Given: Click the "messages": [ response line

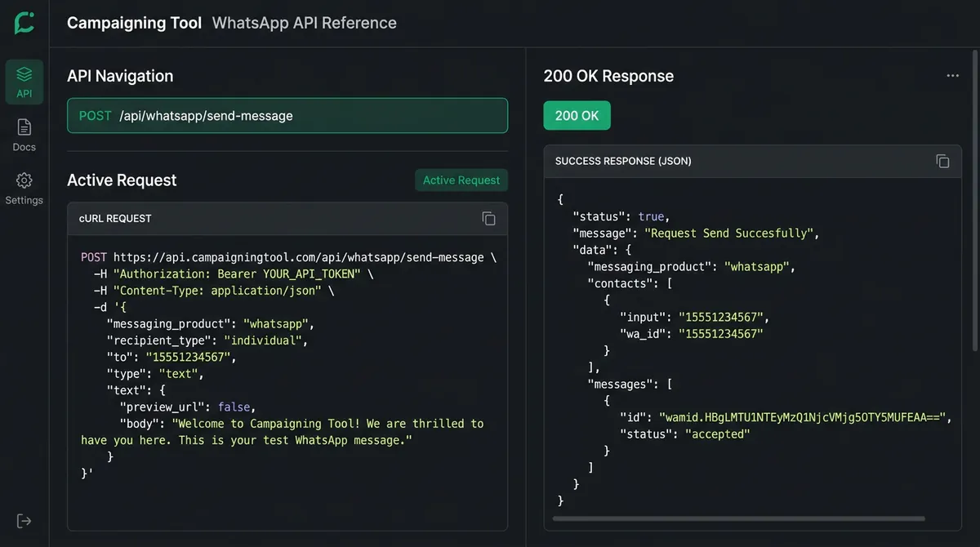Looking at the screenshot, I should pos(630,384).
